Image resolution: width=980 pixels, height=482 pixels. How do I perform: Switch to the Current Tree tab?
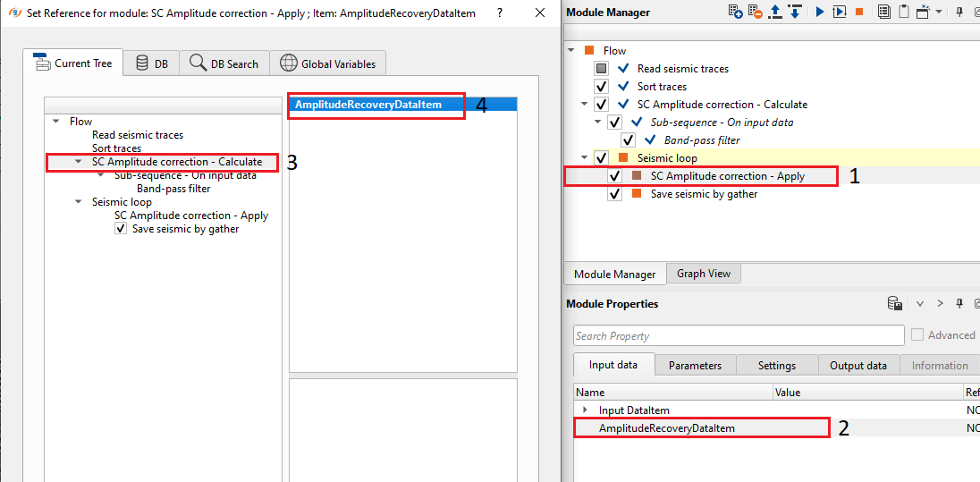tap(72, 63)
